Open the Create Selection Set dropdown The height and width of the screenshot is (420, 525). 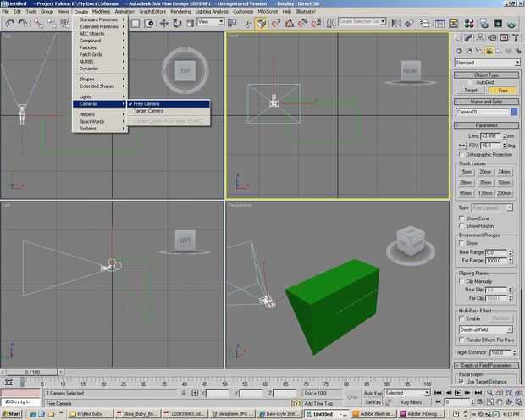(362, 22)
